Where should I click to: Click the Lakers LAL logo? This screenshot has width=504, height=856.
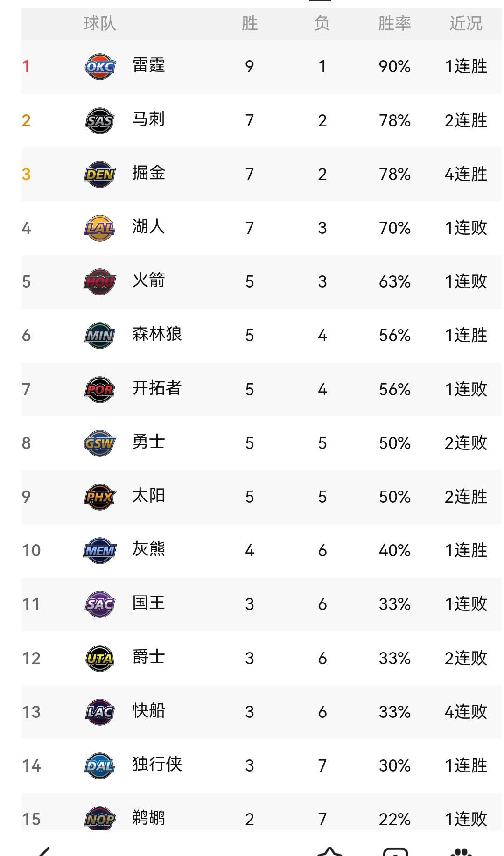[99, 227]
